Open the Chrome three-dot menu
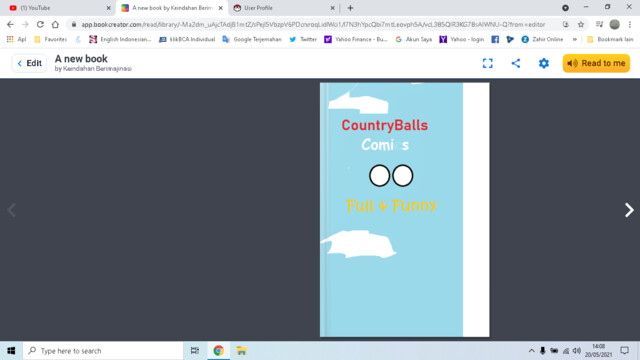The height and width of the screenshot is (360, 640). coord(630,24)
